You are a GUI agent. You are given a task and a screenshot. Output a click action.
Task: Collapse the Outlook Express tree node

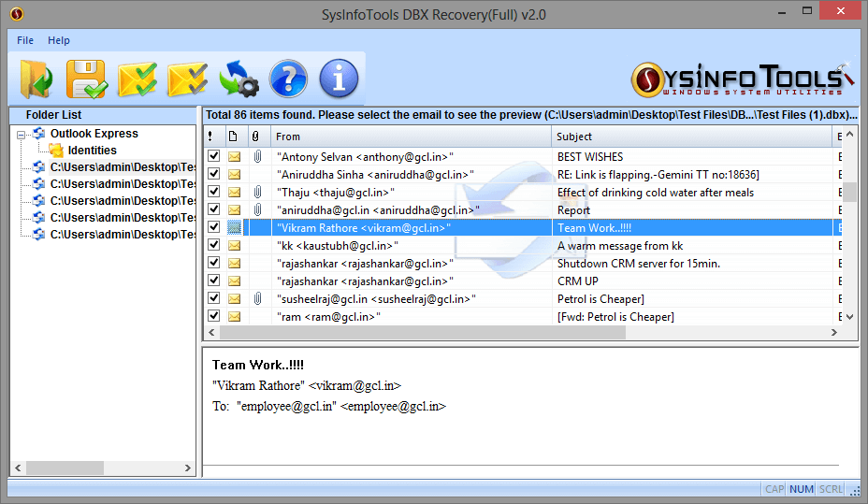21,135
